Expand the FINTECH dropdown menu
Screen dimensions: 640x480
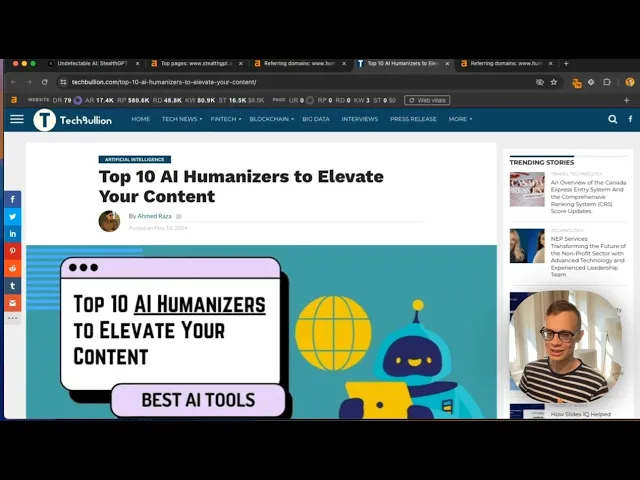226,119
